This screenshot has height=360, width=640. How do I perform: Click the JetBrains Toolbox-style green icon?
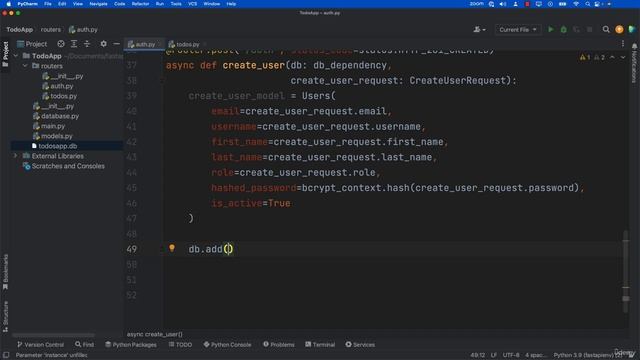(632, 29)
